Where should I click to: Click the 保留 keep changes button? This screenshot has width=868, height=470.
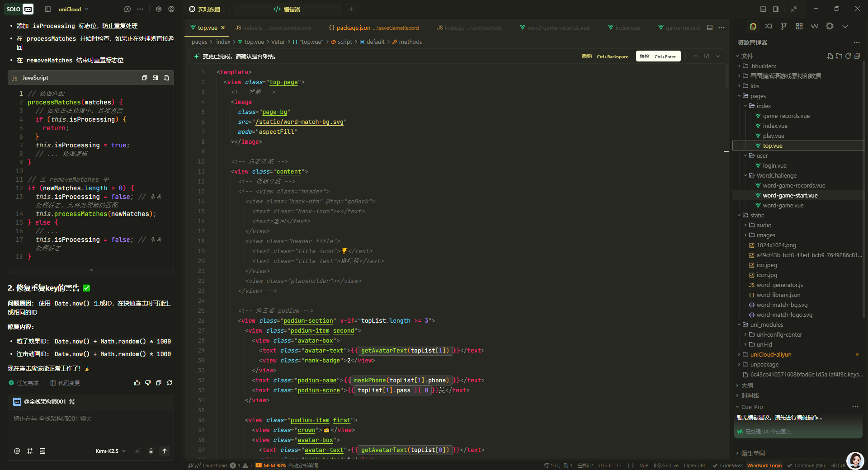click(658, 56)
